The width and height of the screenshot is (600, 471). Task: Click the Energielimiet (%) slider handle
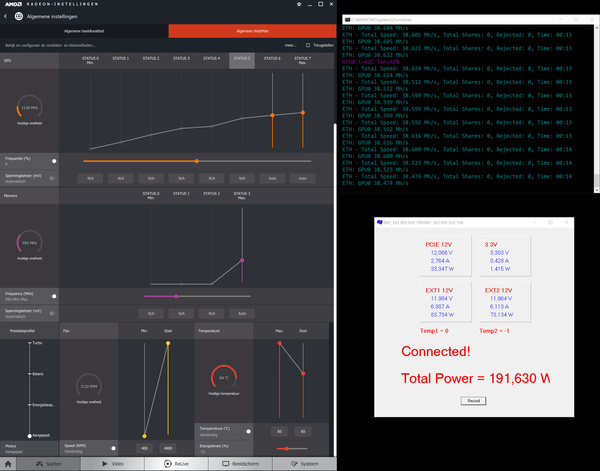click(x=286, y=448)
